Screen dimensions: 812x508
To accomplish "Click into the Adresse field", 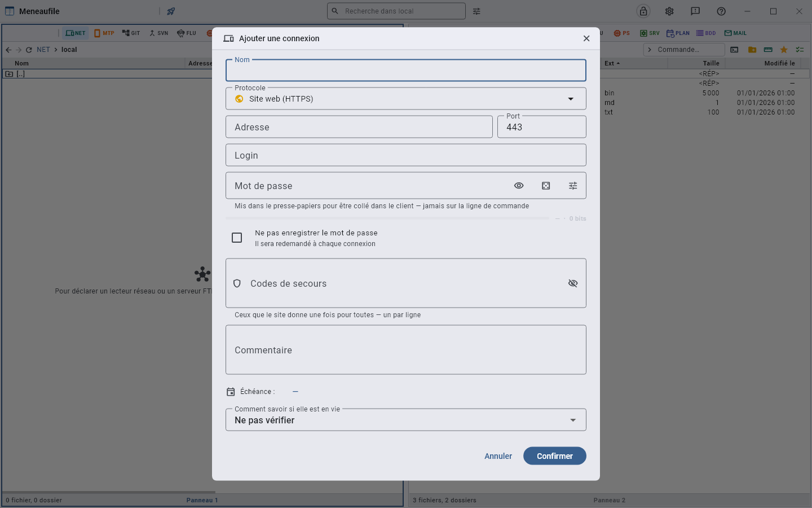I will pyautogui.click(x=359, y=127).
